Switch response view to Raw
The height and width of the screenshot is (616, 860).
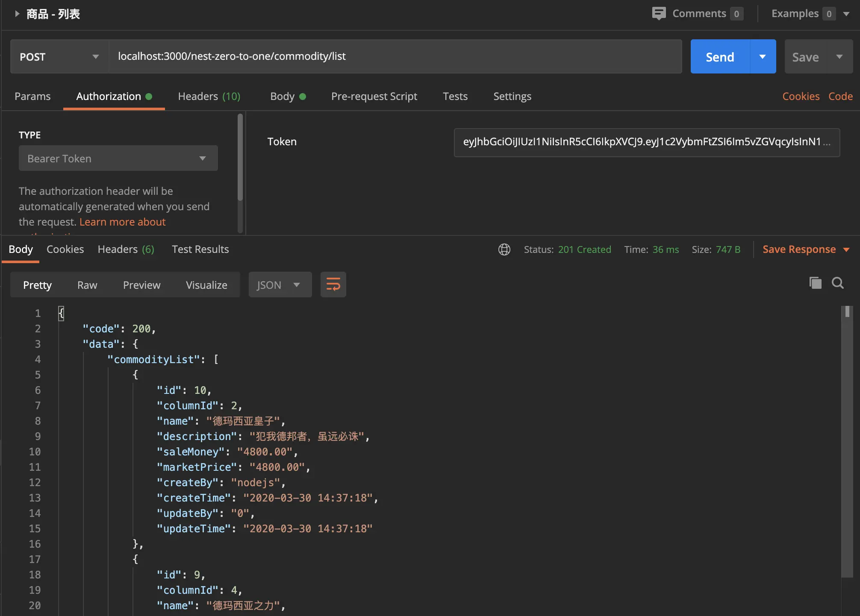pyautogui.click(x=87, y=285)
